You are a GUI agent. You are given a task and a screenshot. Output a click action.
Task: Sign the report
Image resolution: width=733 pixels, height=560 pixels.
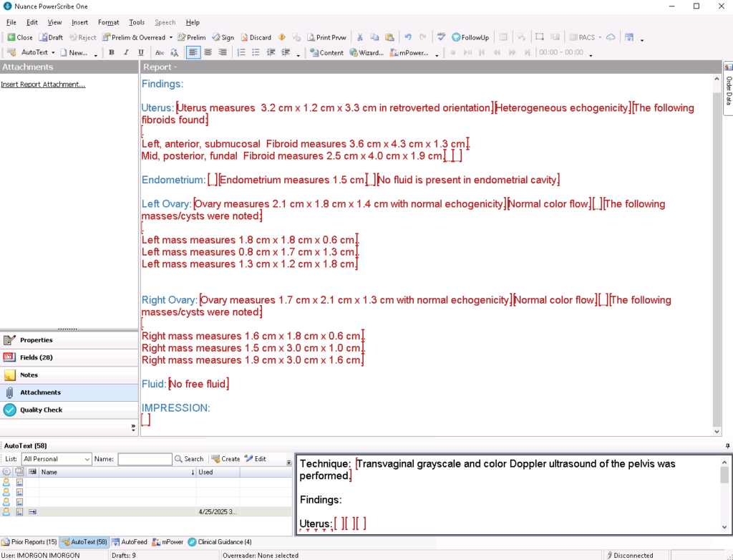pos(223,37)
